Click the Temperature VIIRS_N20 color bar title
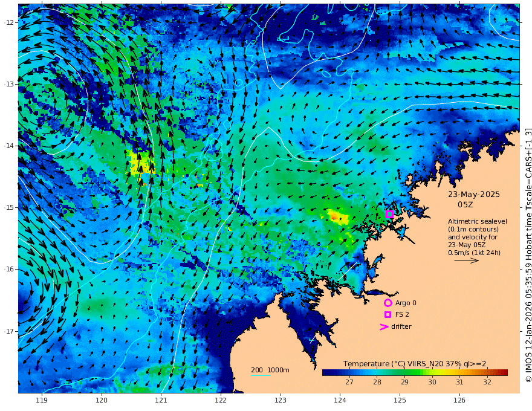The height and width of the screenshot is (411, 532). pyautogui.click(x=415, y=364)
